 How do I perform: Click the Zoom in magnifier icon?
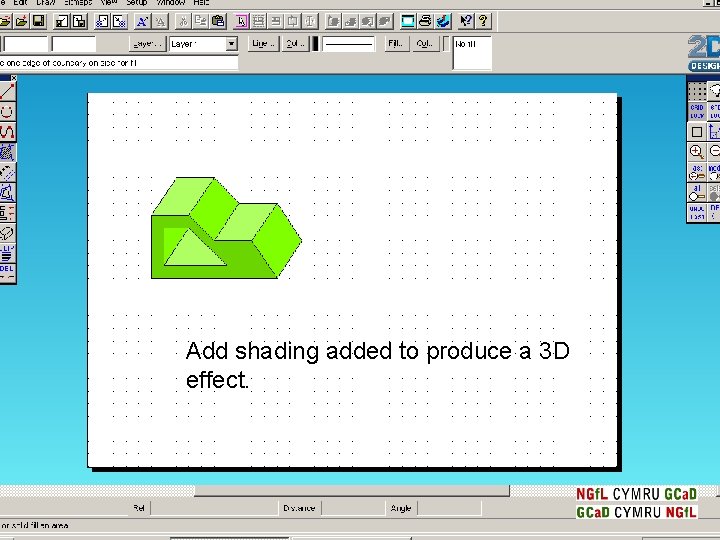(x=697, y=152)
